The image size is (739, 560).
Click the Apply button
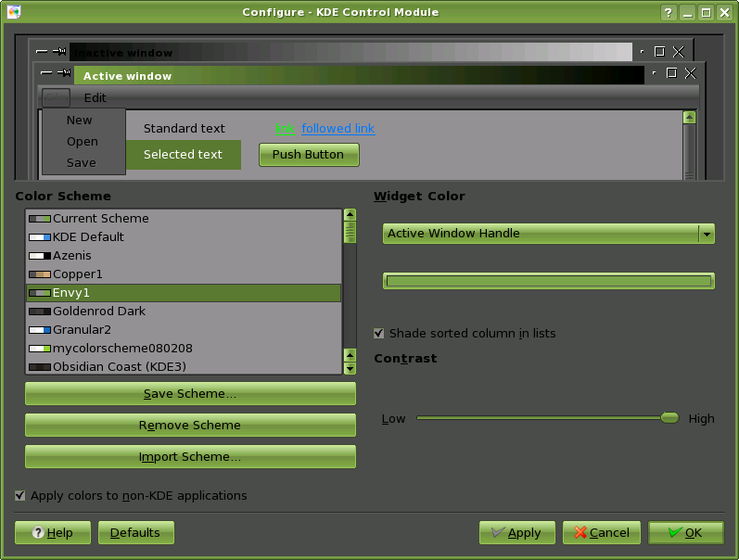(517, 533)
